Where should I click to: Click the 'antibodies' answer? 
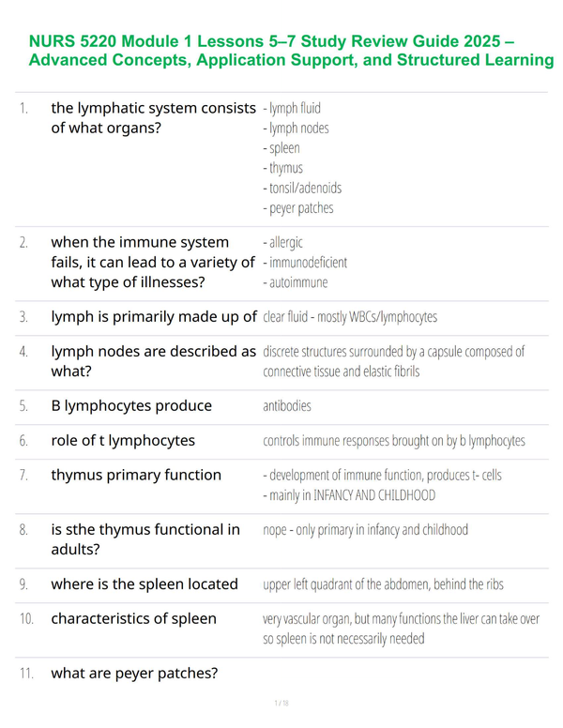(287, 406)
